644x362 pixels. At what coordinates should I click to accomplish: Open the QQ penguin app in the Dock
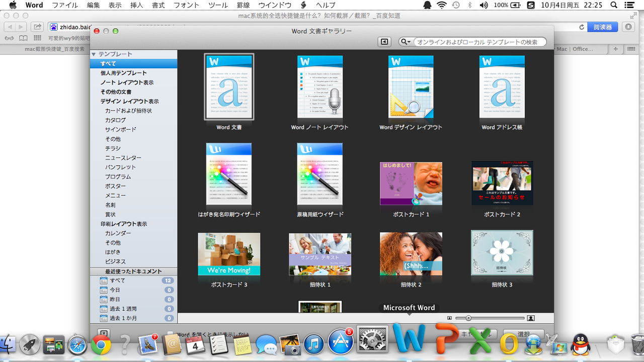581,344
